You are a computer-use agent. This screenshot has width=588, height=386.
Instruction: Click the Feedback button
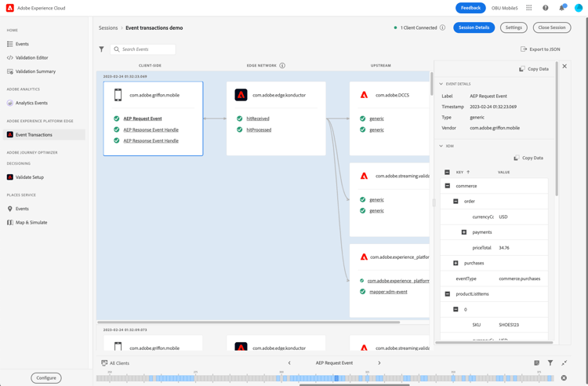470,8
